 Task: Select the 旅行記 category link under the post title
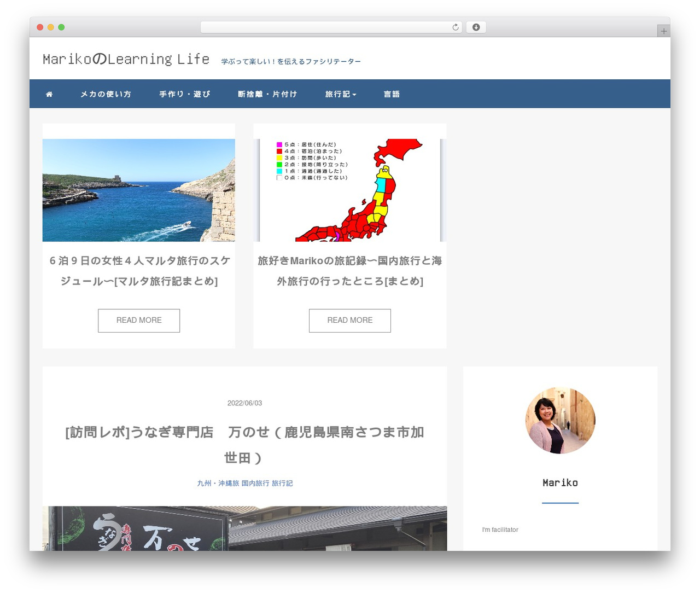click(x=282, y=484)
